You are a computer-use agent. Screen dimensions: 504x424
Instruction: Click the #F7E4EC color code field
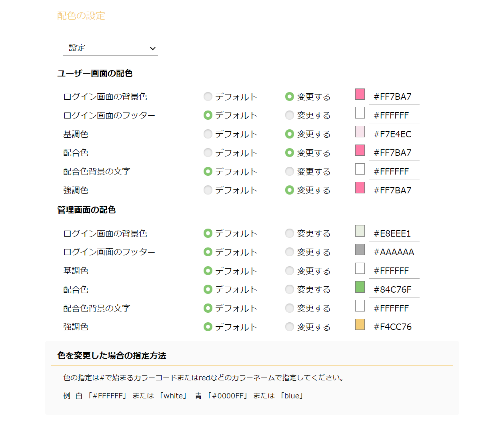(x=394, y=134)
